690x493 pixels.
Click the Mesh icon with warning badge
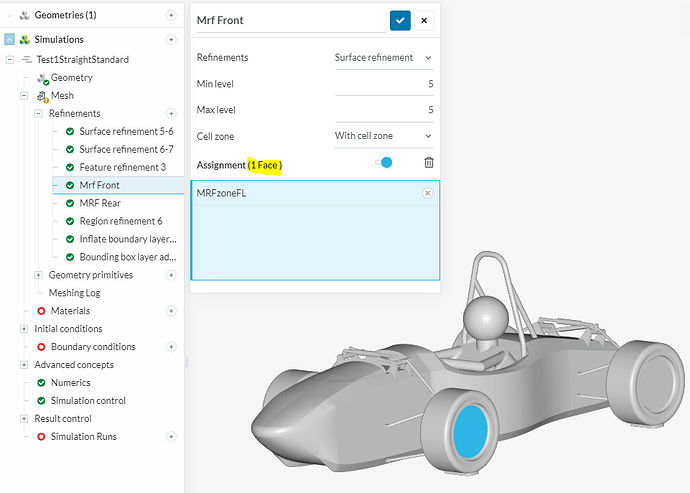[x=43, y=96]
